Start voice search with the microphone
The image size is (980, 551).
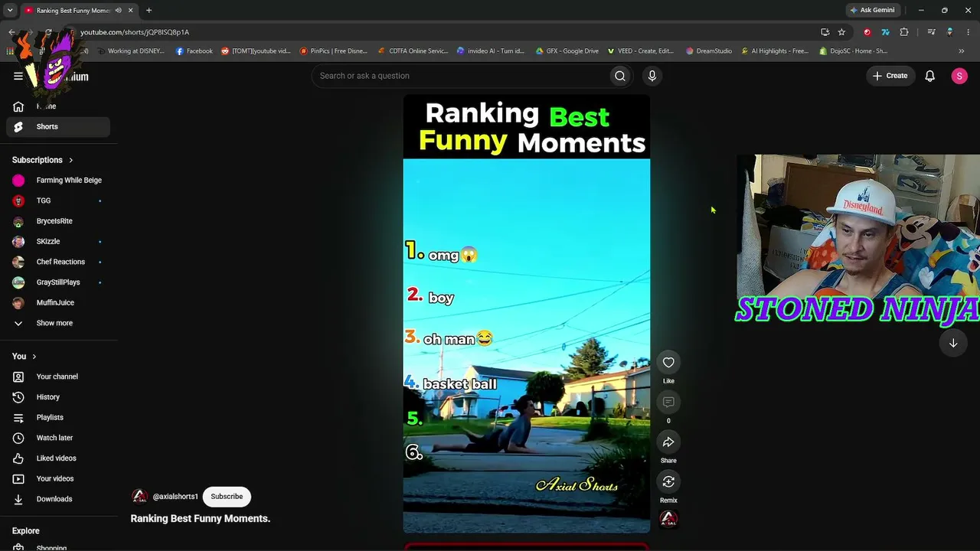point(652,76)
